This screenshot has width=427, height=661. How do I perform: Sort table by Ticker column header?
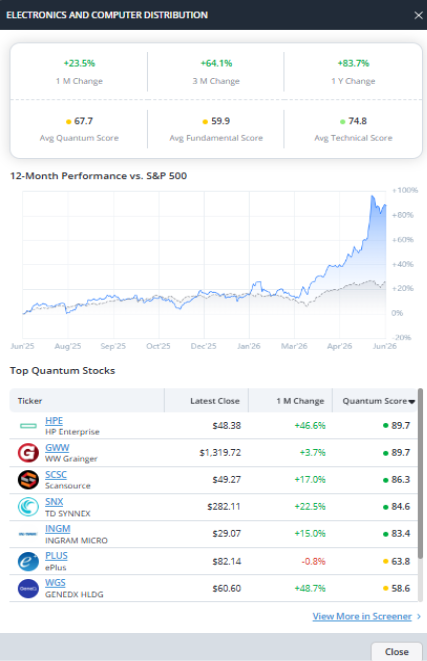(x=30, y=401)
